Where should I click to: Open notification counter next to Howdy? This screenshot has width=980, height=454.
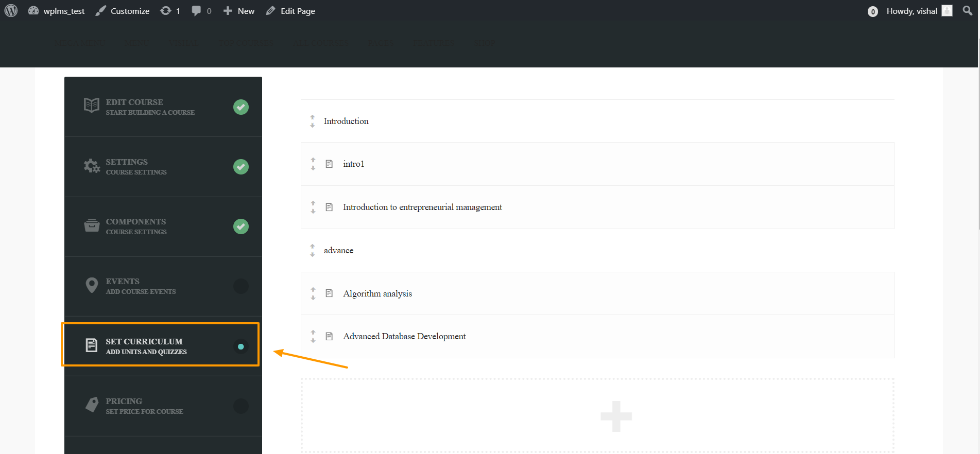[x=872, y=11]
